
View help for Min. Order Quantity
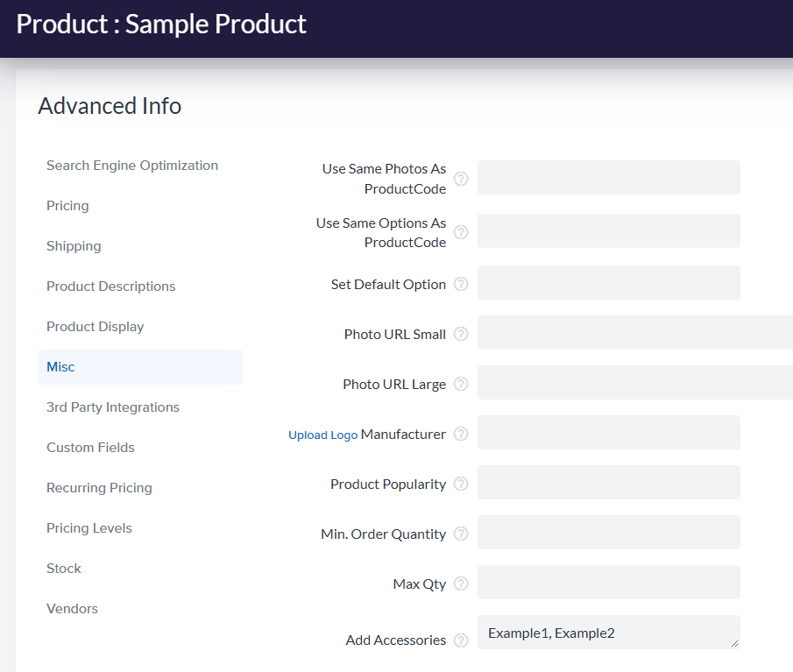pos(461,534)
